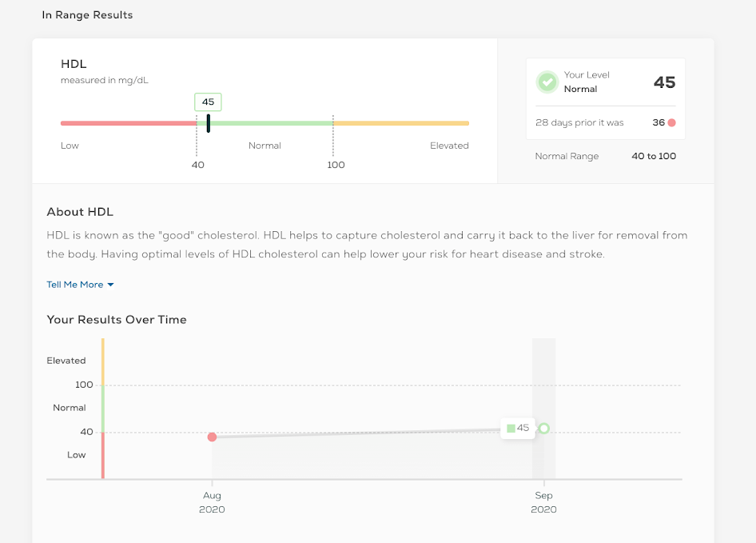Select the green square marker beside 45

[x=509, y=428]
